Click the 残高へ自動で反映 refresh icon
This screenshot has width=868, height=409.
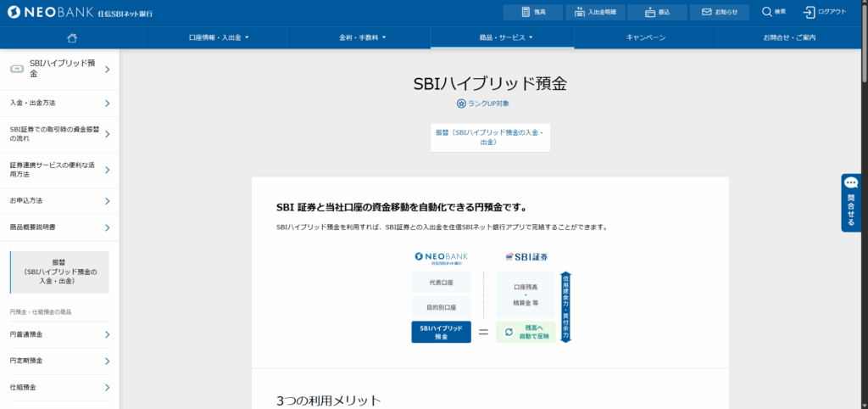click(x=509, y=332)
